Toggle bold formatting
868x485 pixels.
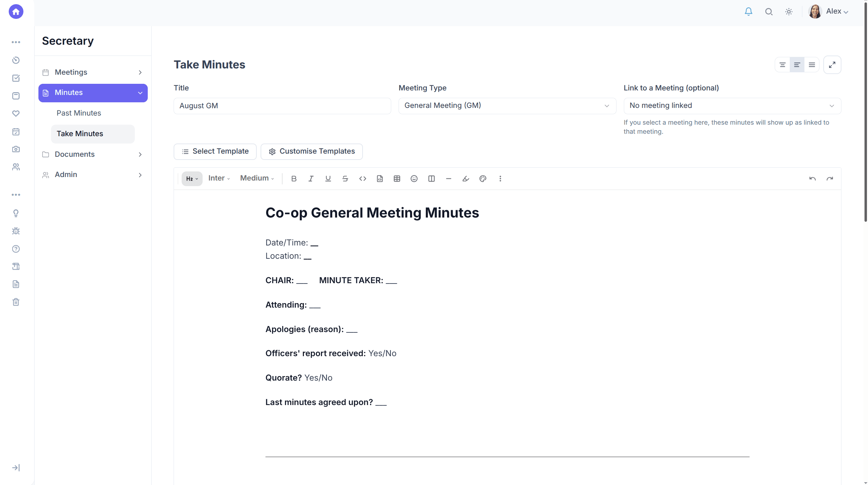tap(294, 178)
